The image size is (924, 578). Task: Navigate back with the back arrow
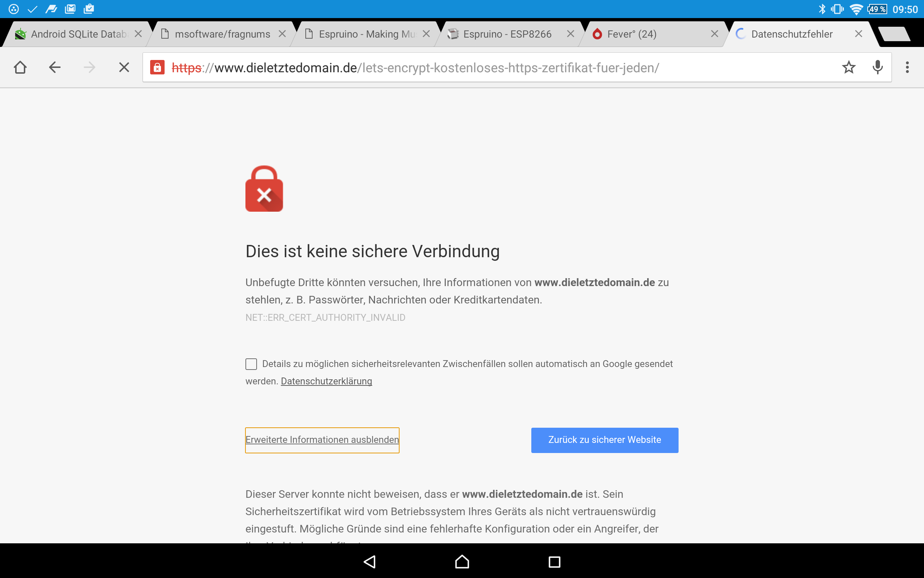point(55,67)
